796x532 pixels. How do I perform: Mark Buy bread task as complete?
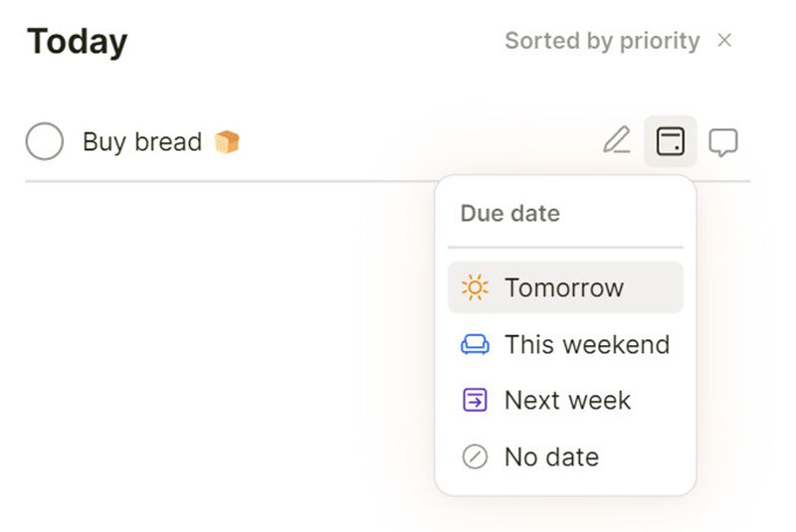45,142
